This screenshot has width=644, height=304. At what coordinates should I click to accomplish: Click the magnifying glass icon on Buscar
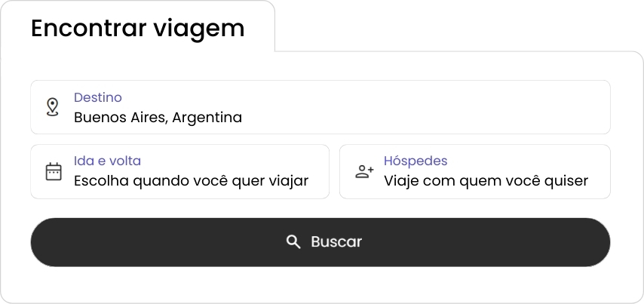(x=293, y=241)
